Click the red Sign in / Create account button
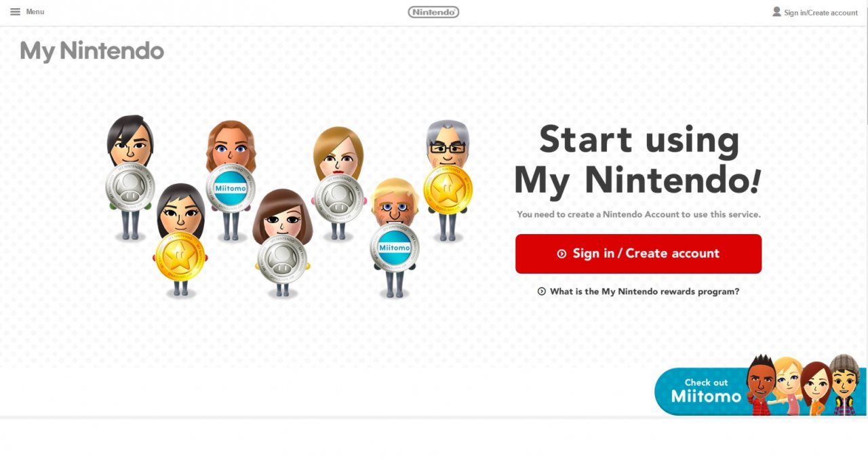 [x=638, y=254]
